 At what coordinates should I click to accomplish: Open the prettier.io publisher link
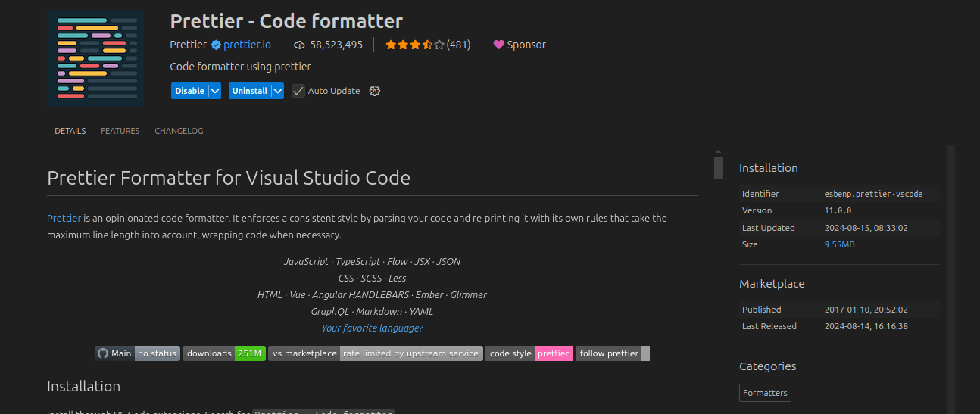coord(247,45)
